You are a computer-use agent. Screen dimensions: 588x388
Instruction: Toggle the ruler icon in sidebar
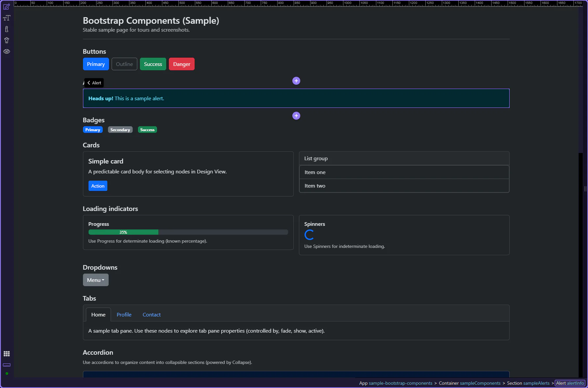point(7,365)
